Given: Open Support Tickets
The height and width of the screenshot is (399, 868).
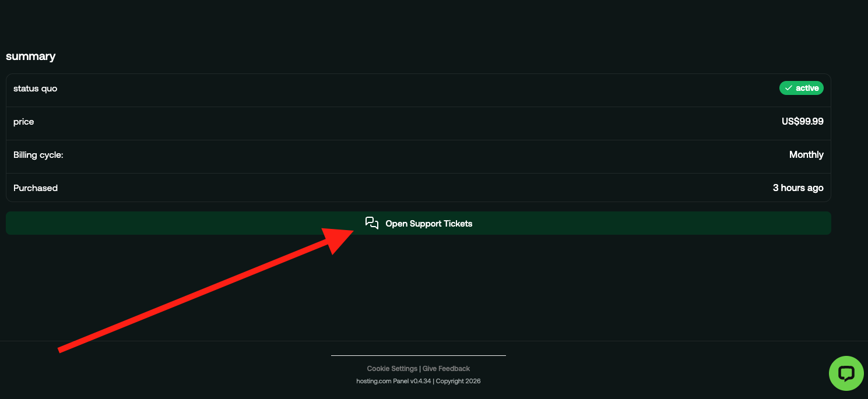Looking at the screenshot, I should 418,223.
